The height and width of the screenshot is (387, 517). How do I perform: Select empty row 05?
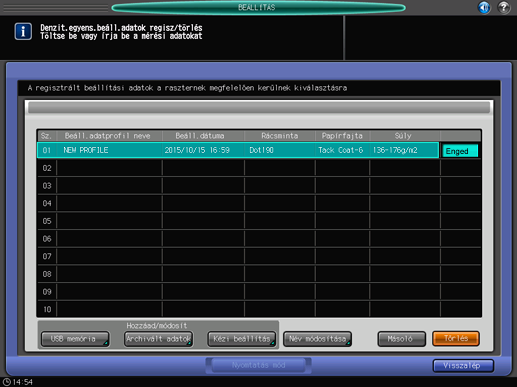pos(259,221)
